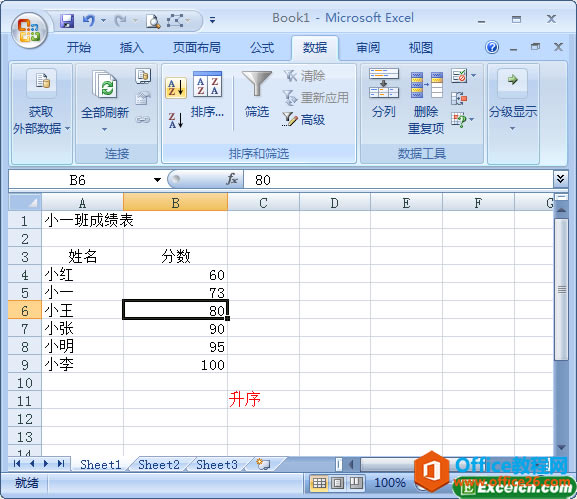The height and width of the screenshot is (499, 577).
Task: Open the Sheet2 worksheet tab
Action: pyautogui.click(x=159, y=464)
